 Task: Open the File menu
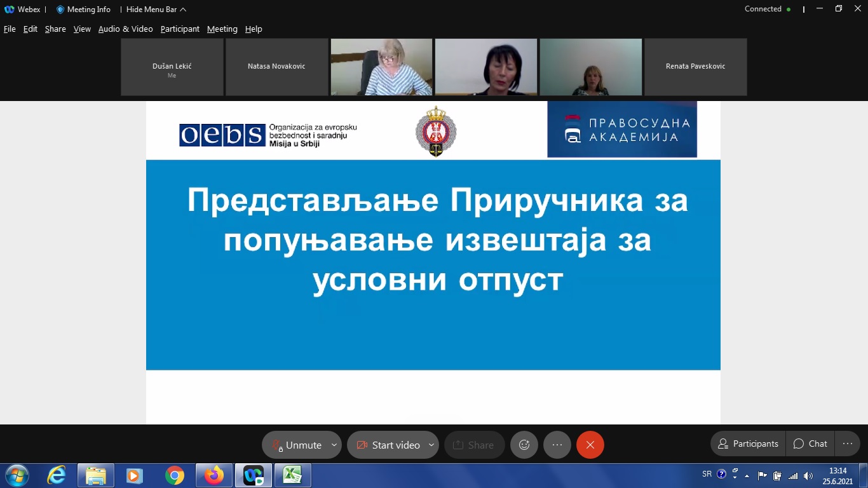coord(10,29)
